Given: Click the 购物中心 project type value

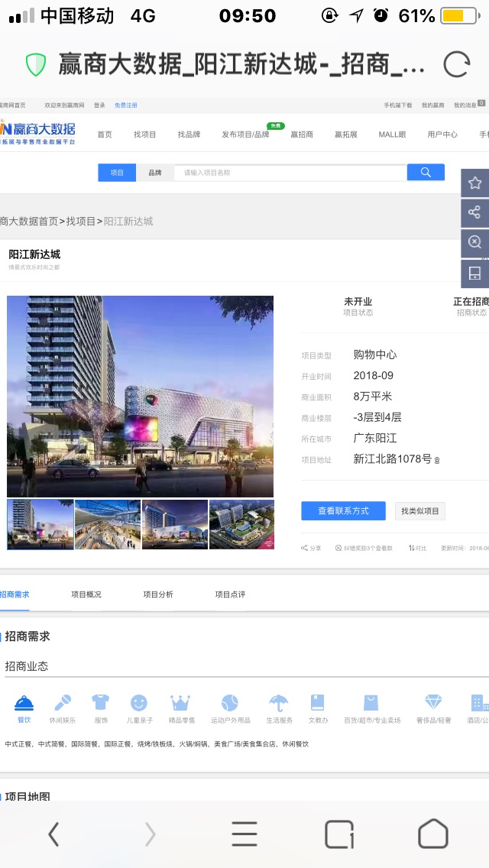Looking at the screenshot, I should click(x=375, y=355).
